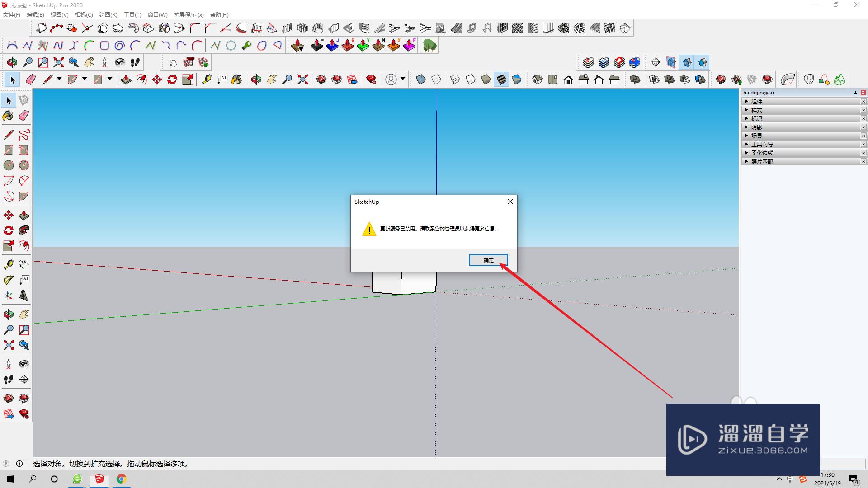This screenshot has height=488, width=868.
Task: Select the Paint Bucket tool in left toolbar
Action: (8, 116)
